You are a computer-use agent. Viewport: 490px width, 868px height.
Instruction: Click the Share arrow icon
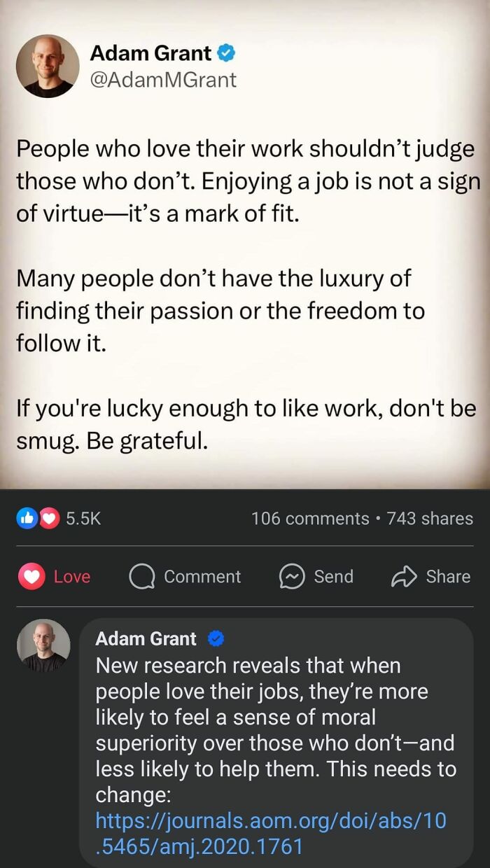[x=404, y=576]
